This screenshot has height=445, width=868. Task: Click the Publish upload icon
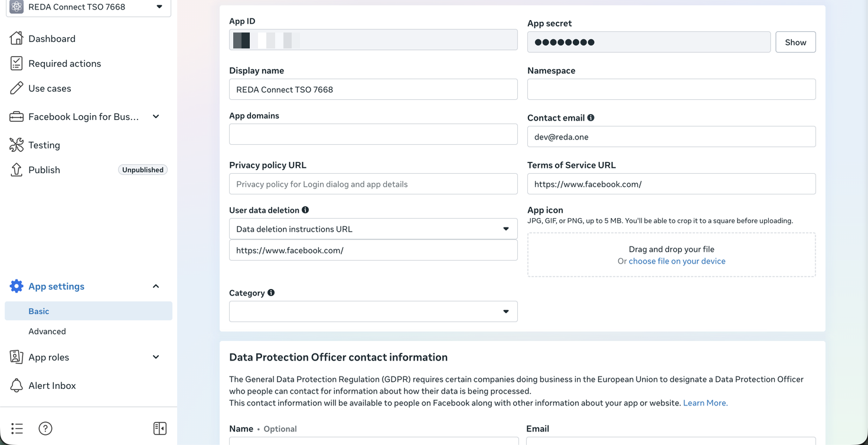point(17,170)
